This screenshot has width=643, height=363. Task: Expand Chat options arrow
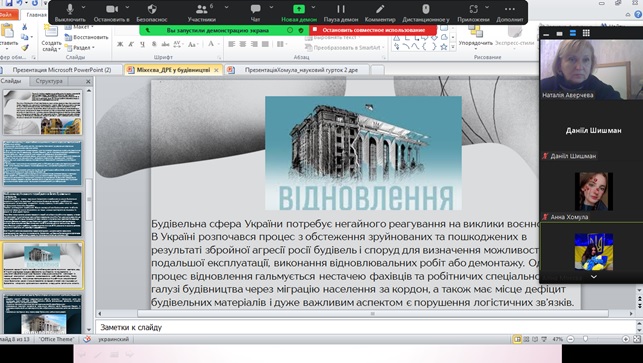[271, 7]
